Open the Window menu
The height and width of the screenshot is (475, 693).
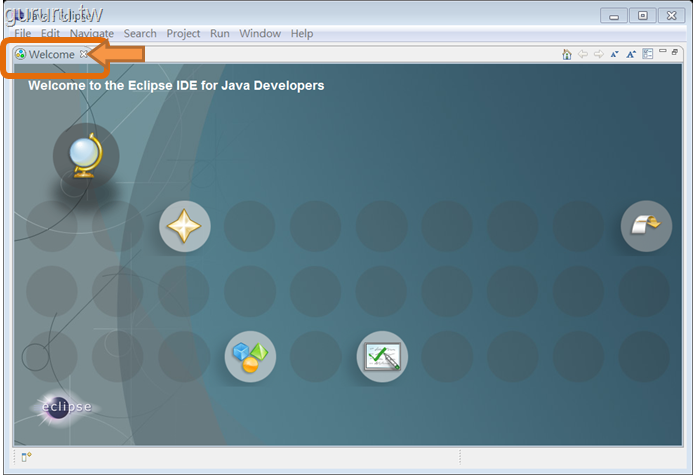click(x=260, y=34)
